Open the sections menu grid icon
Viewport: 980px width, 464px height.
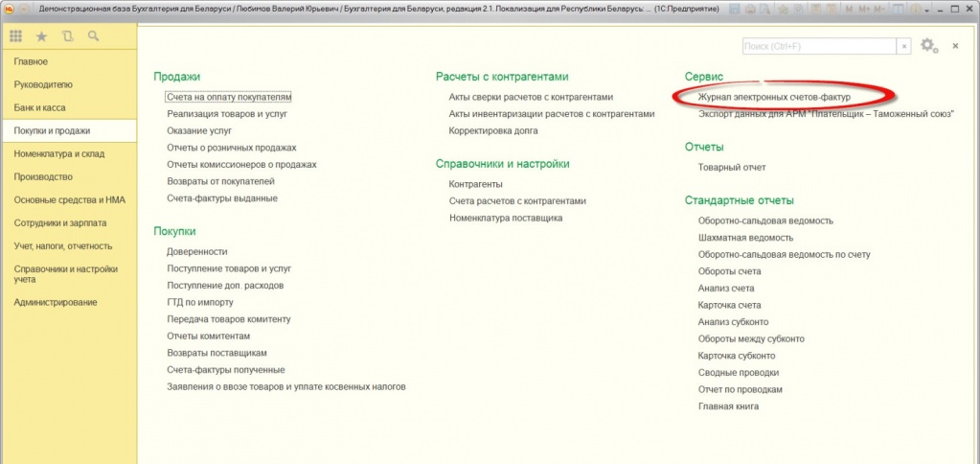click(15, 36)
